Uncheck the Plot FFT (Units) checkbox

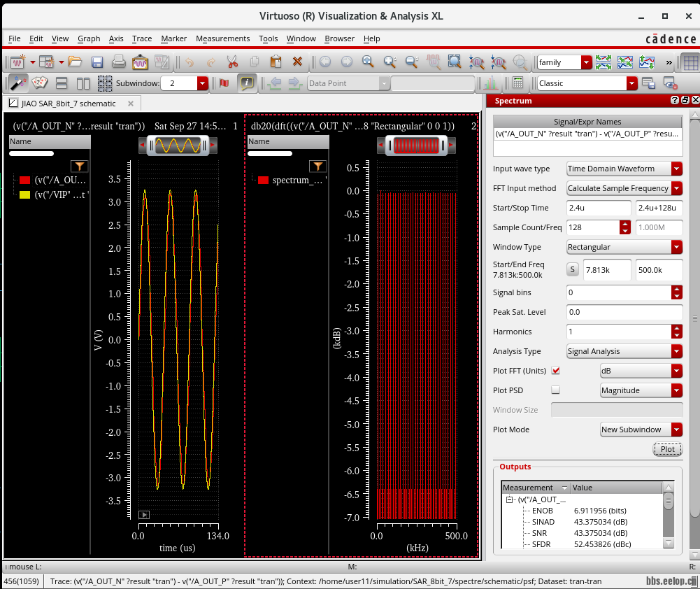pos(556,371)
